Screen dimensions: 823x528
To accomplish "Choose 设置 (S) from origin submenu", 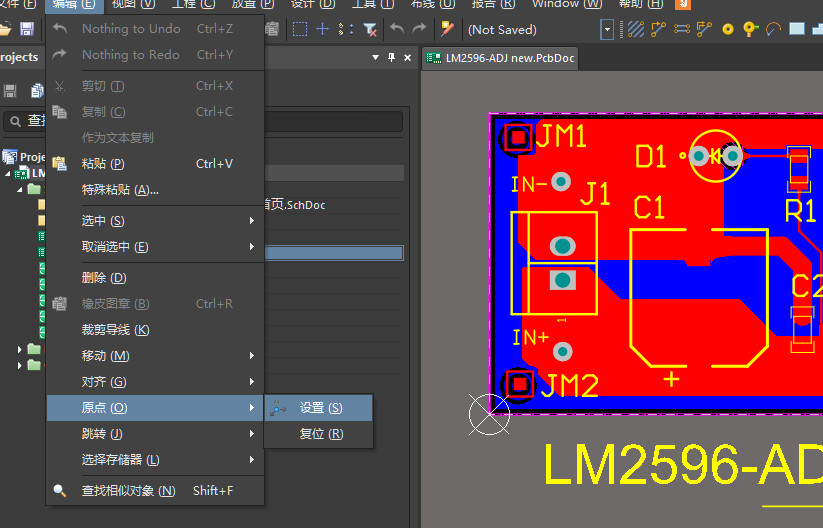I will [320, 408].
